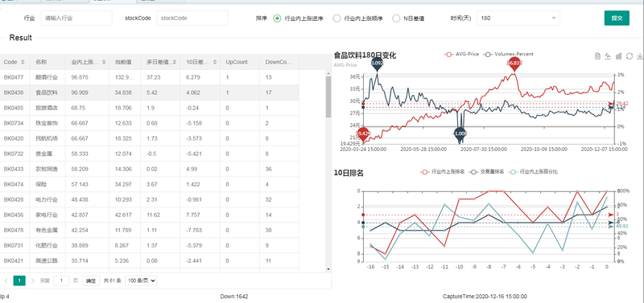Click table scrollbar up arrow
The height and width of the screenshot is (303, 644).
pos(328,73)
